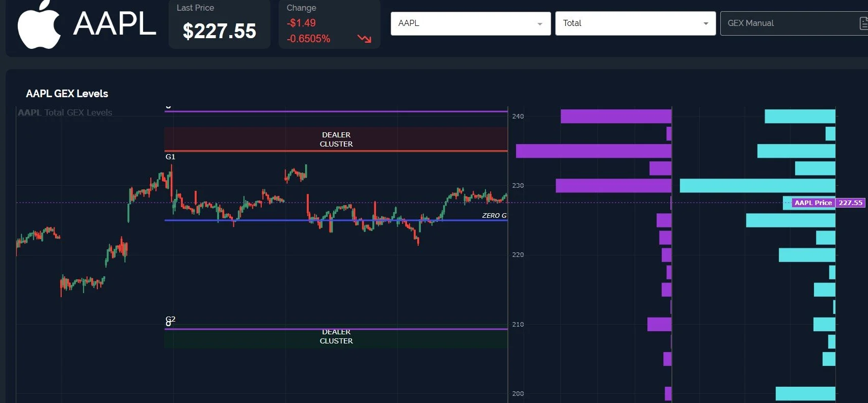Click the cyan bar at 240
Viewport: 868px width, 403px height.
click(800, 117)
